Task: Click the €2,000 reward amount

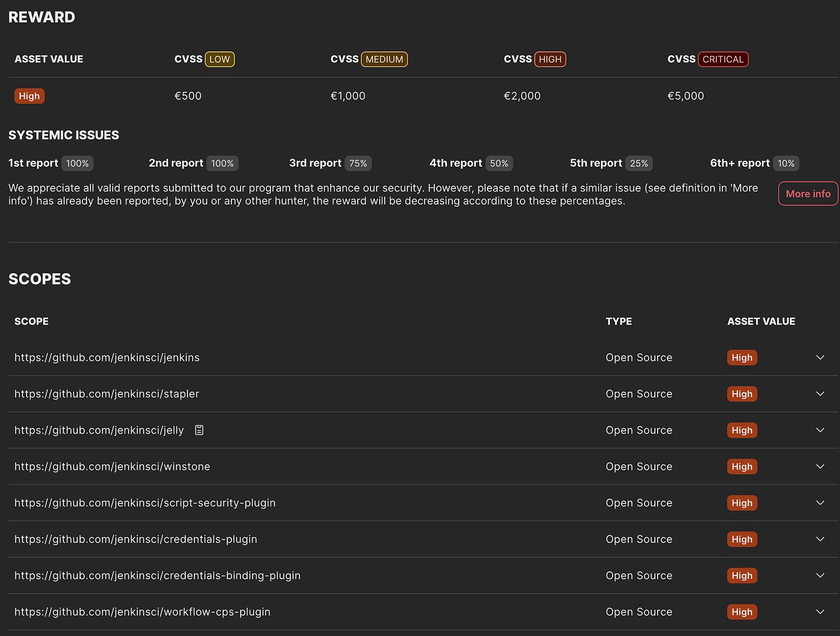Action: coord(522,96)
